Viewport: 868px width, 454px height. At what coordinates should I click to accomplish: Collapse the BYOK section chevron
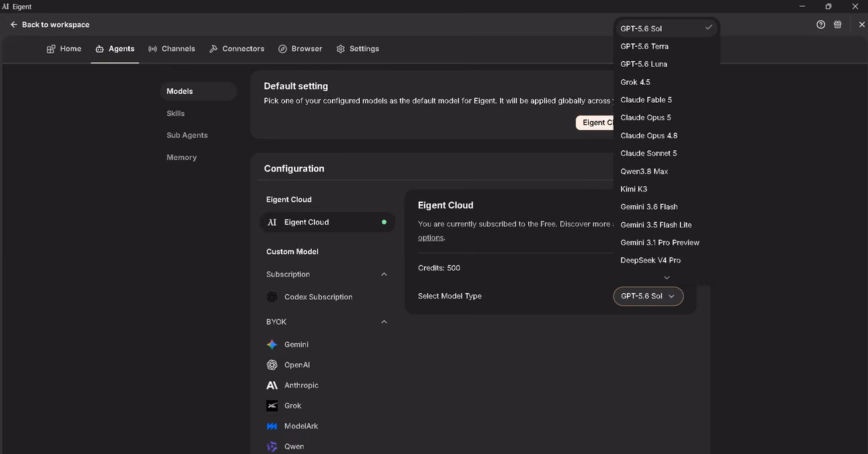[384, 322]
